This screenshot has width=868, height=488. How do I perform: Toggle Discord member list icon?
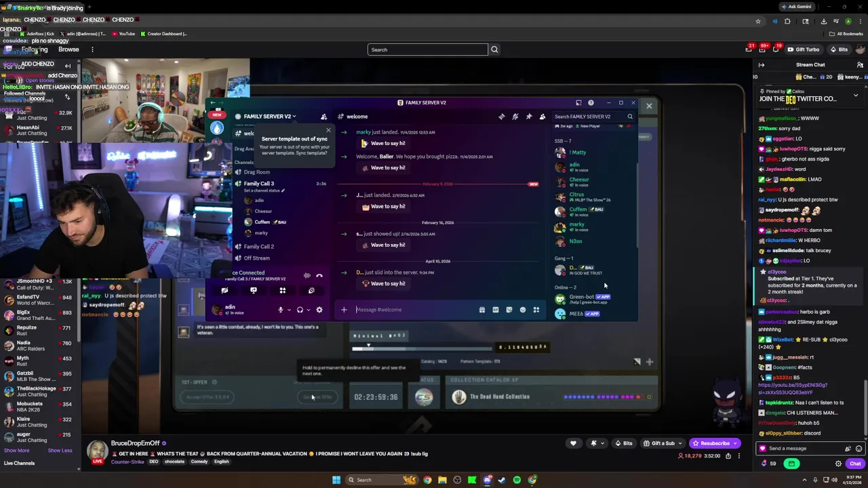coord(542,117)
